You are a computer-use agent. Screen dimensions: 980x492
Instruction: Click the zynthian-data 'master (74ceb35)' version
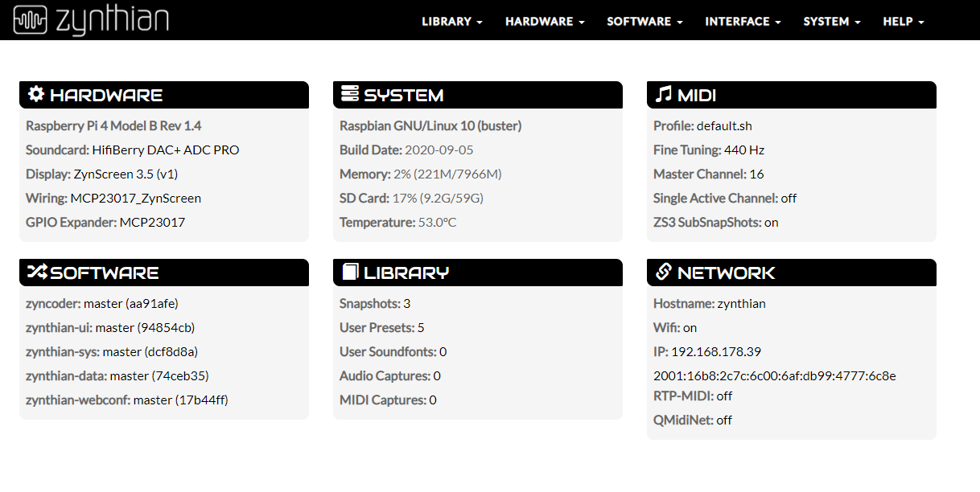click(159, 375)
